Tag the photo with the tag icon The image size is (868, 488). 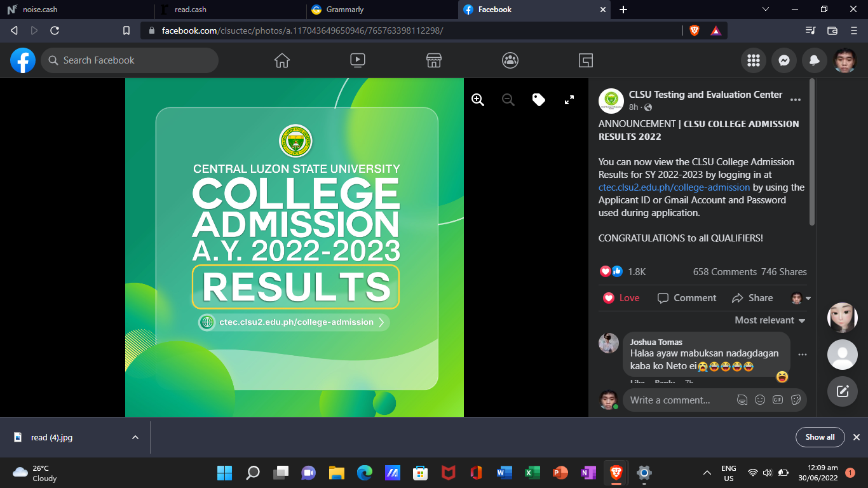point(539,100)
